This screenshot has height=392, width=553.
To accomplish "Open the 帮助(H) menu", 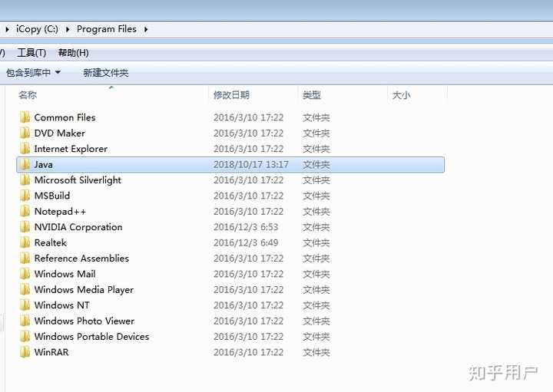I will (74, 53).
